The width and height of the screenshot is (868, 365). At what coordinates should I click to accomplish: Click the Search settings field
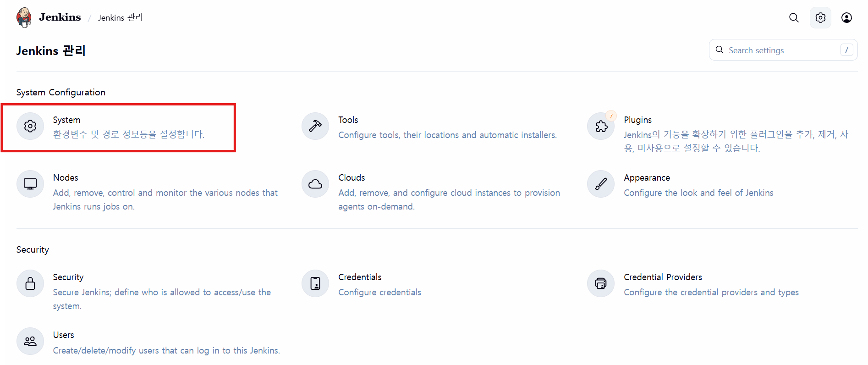tap(783, 50)
